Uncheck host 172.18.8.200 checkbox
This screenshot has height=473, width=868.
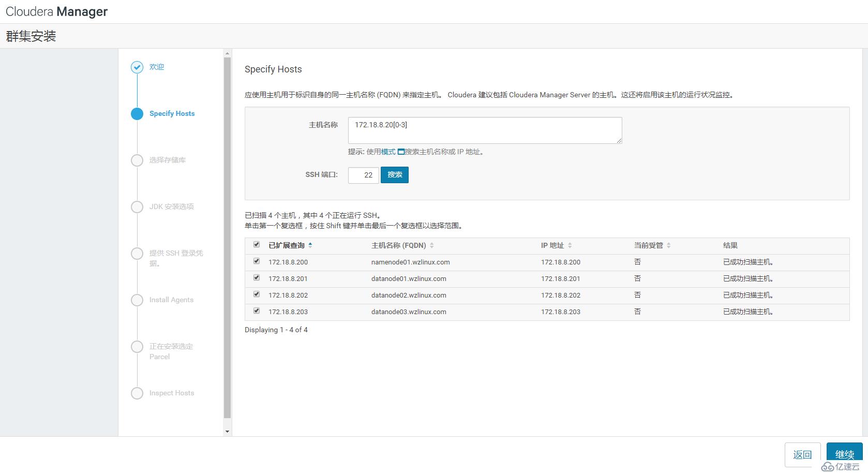[x=257, y=261]
